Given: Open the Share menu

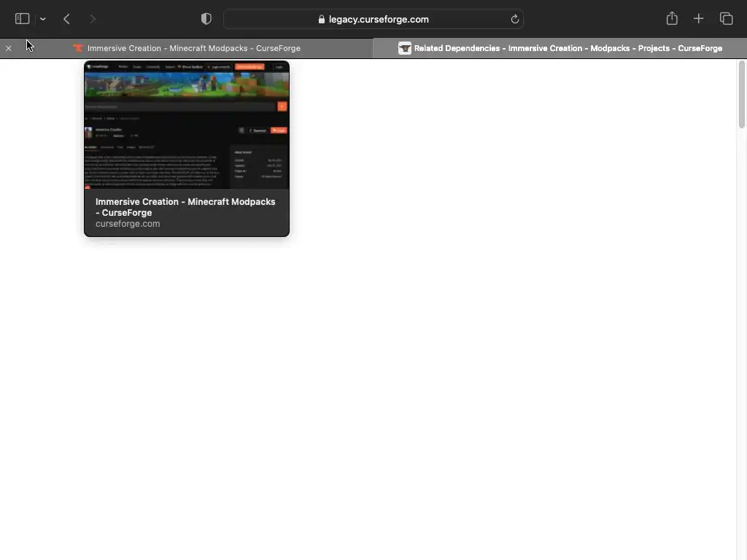Looking at the screenshot, I should (672, 18).
